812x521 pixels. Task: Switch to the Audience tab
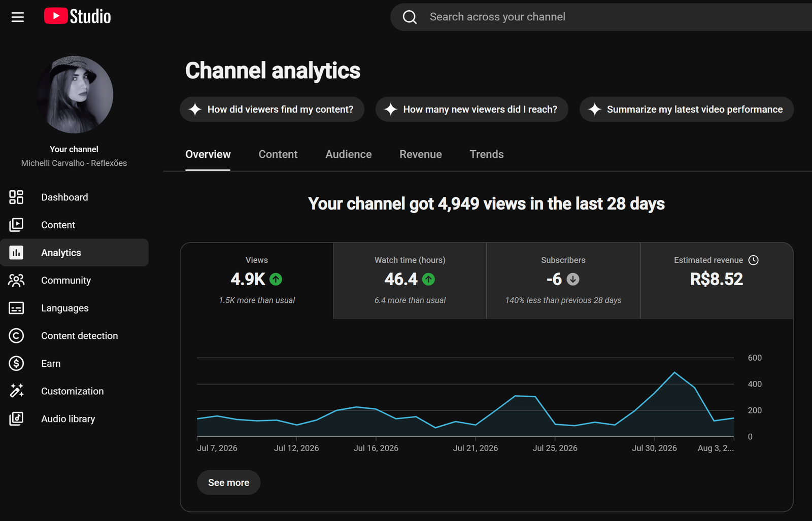pyautogui.click(x=349, y=154)
